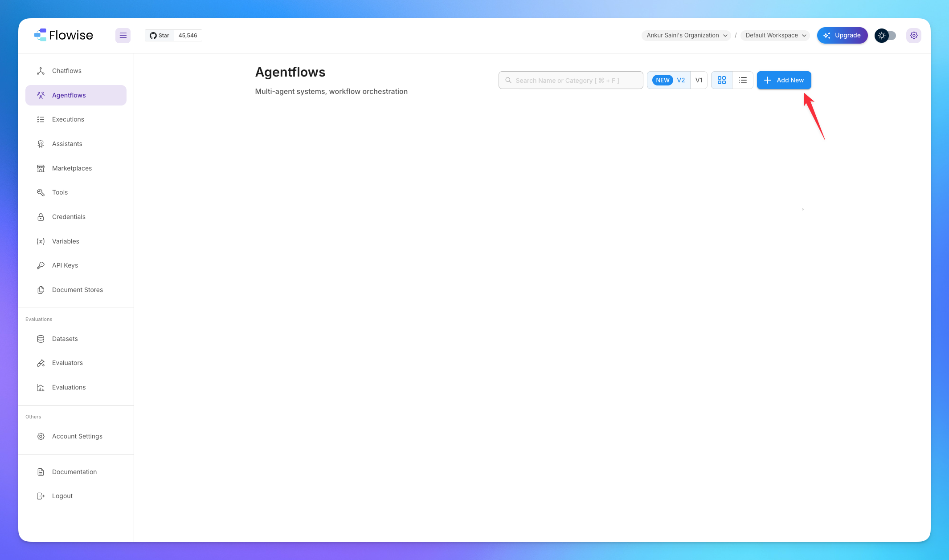Open settings gear icon in top-right header
The height and width of the screenshot is (560, 949).
[914, 36]
